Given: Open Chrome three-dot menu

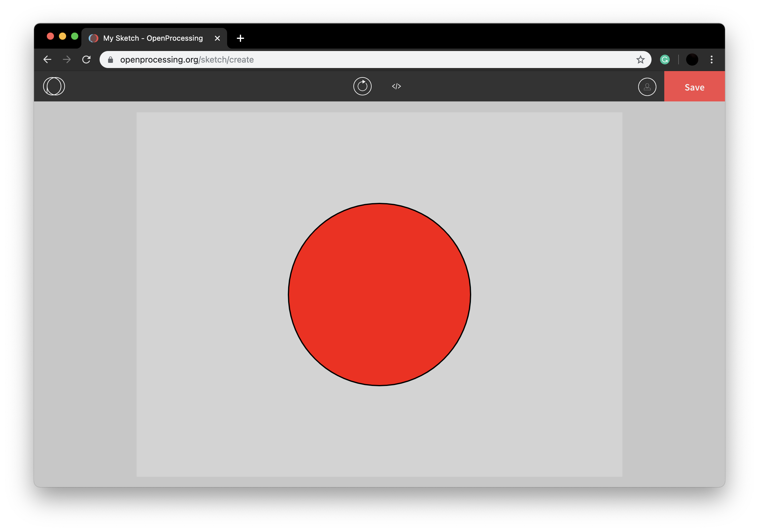Looking at the screenshot, I should pyautogui.click(x=712, y=60).
